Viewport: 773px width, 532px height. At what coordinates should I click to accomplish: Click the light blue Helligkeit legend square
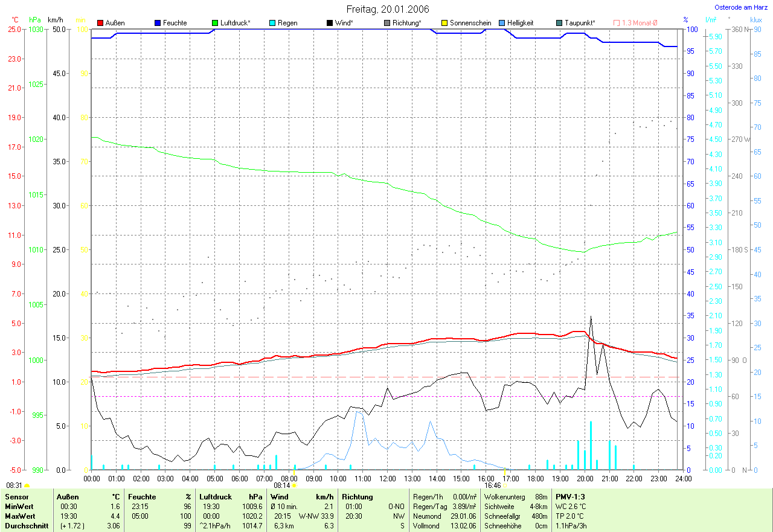[502, 23]
